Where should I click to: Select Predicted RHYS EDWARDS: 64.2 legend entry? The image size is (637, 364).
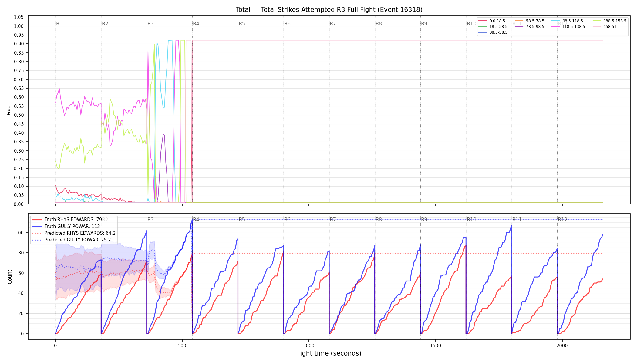[x=74, y=233]
